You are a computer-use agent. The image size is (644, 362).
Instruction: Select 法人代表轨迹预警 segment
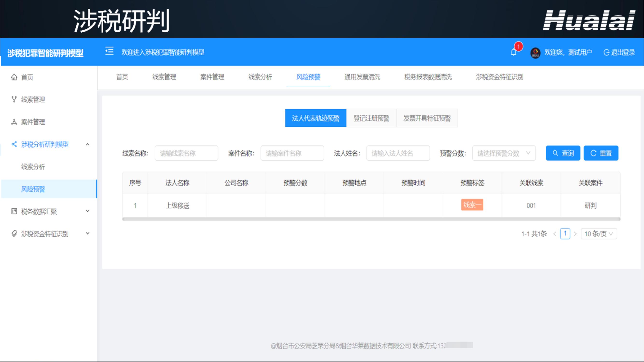(x=316, y=118)
